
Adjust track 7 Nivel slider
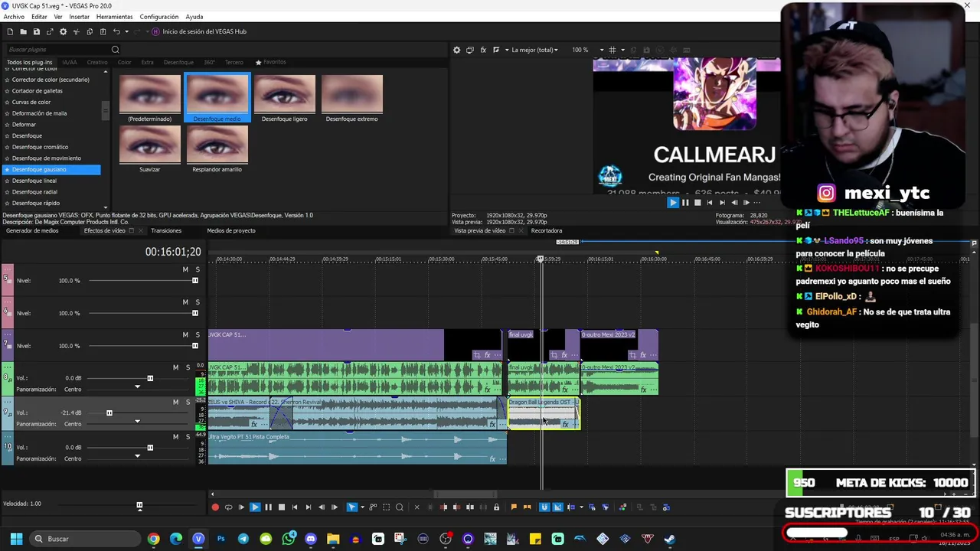click(194, 346)
